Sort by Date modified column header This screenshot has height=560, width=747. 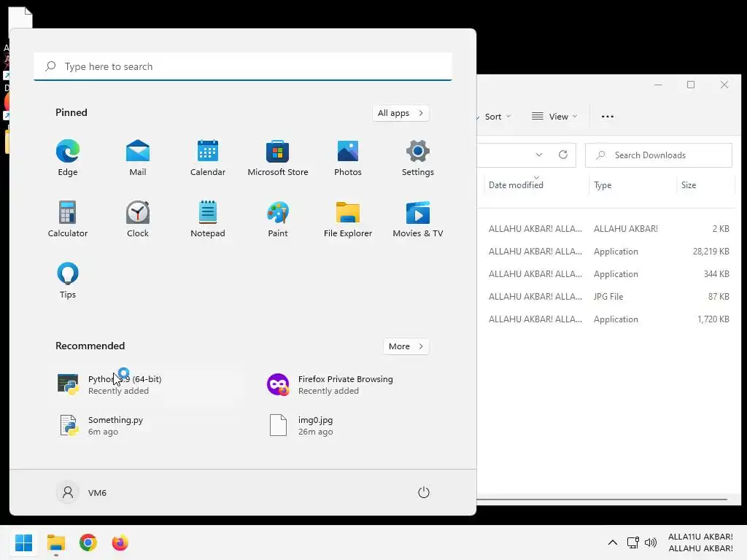coord(535,184)
